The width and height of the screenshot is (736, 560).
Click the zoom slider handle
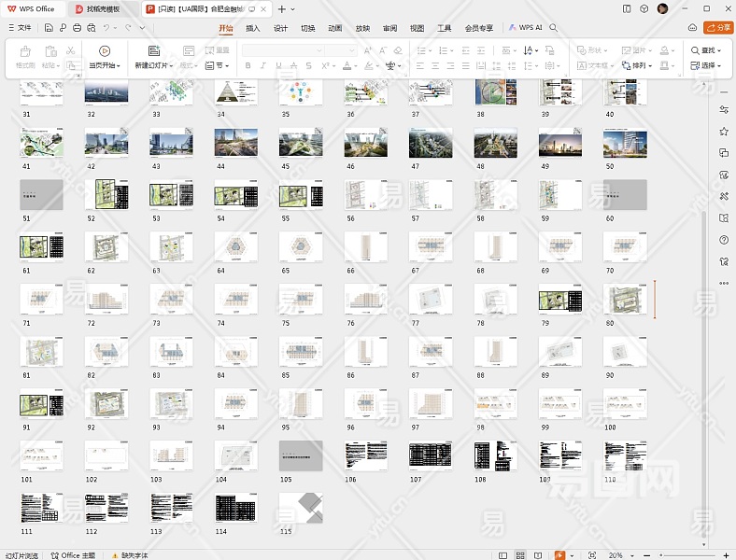pyautogui.click(x=661, y=554)
